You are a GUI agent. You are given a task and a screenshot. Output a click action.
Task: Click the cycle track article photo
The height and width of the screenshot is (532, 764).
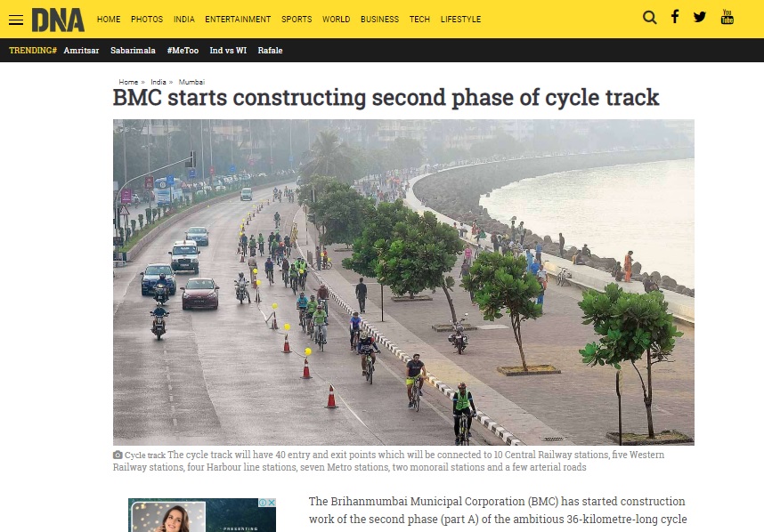(x=403, y=282)
